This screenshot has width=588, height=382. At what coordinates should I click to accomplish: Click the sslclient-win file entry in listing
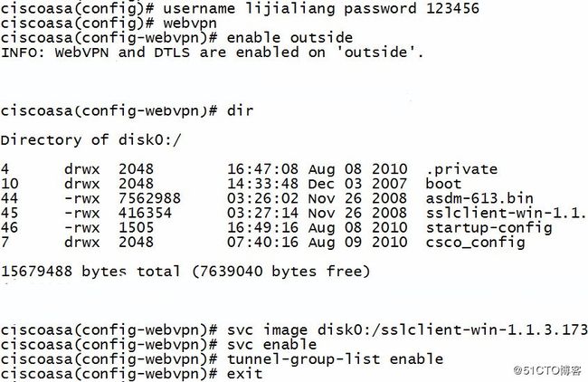[294, 213]
